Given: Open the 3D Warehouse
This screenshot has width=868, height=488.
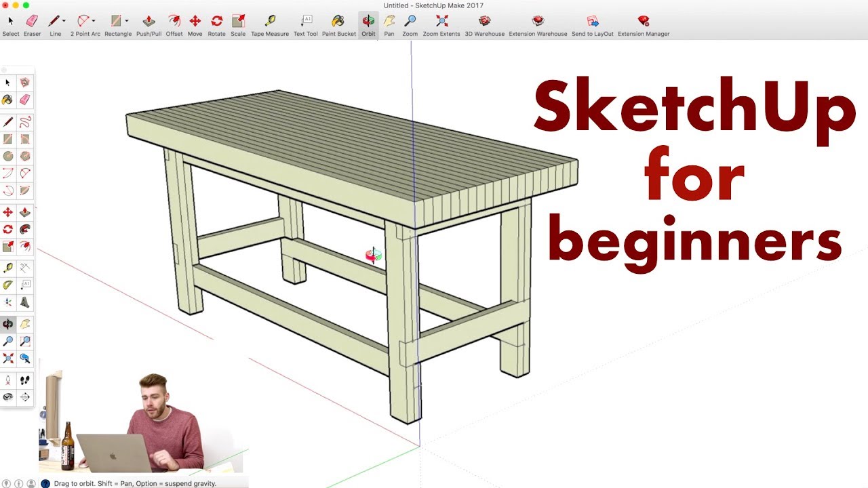Looking at the screenshot, I should (x=484, y=25).
